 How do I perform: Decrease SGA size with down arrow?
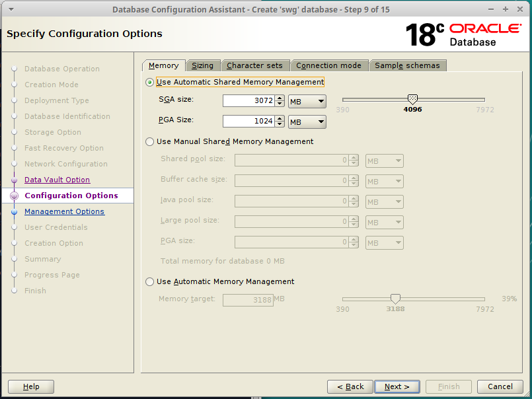pyautogui.click(x=280, y=104)
